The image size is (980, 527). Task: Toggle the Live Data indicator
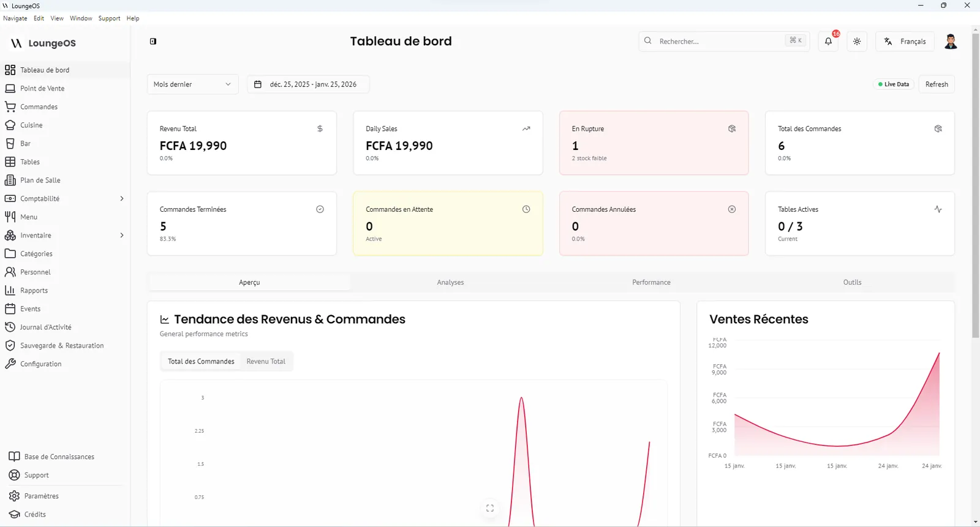(894, 84)
